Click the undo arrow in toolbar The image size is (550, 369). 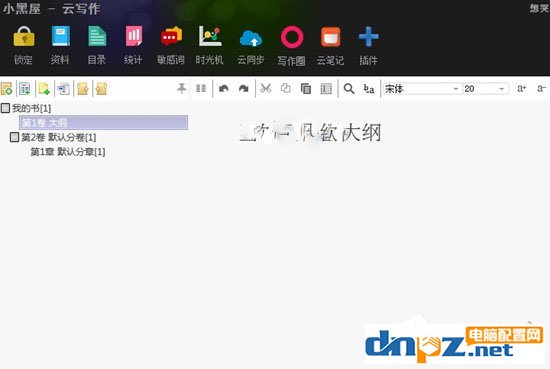click(x=223, y=89)
